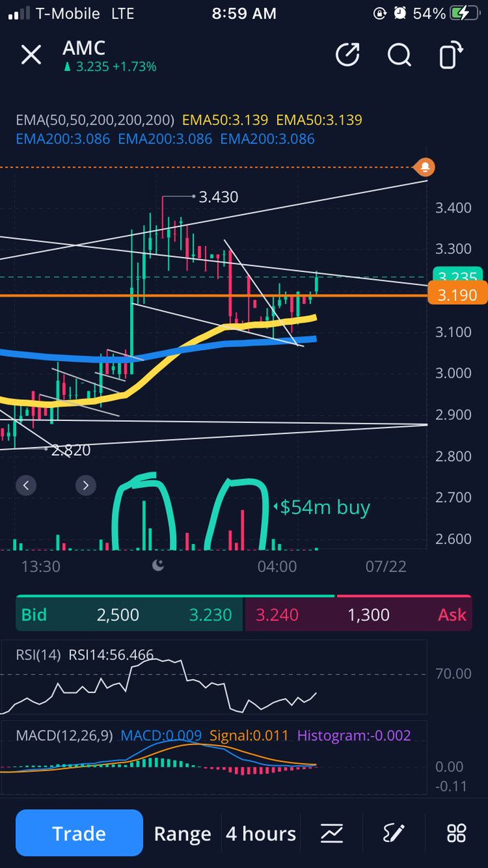This screenshot has height=868, width=488.
Task: Tap the Ask 1,300 at 3.240 panel
Action: [359, 615]
